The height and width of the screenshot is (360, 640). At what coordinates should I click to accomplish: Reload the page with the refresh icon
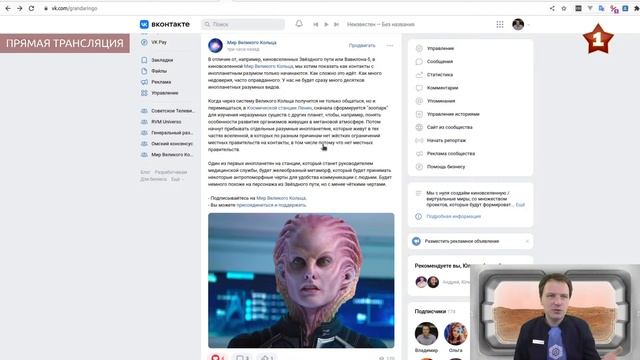point(31,8)
